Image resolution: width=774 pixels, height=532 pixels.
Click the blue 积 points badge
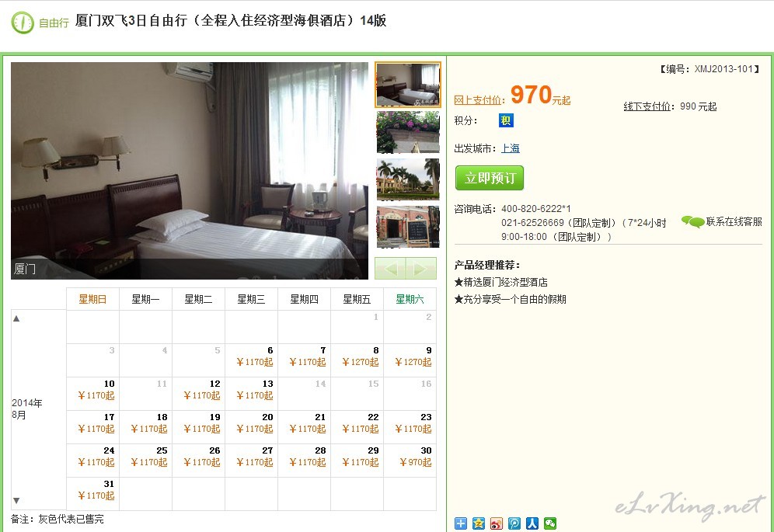506,120
